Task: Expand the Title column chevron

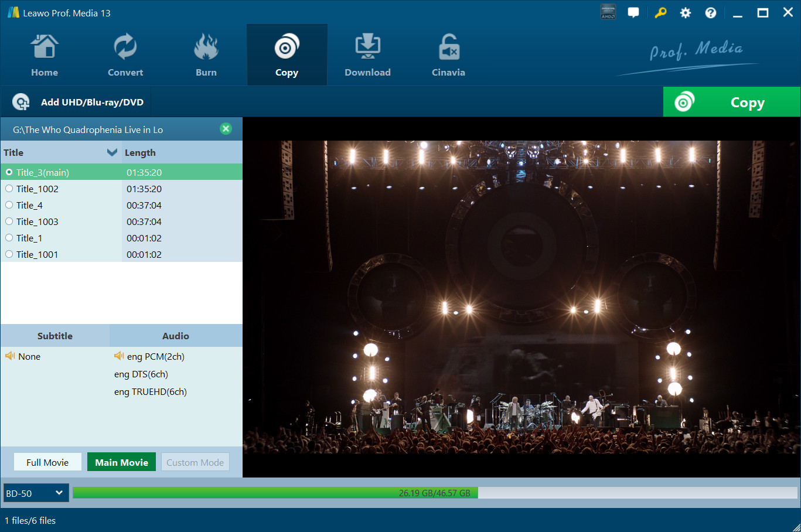Action: 112,152
